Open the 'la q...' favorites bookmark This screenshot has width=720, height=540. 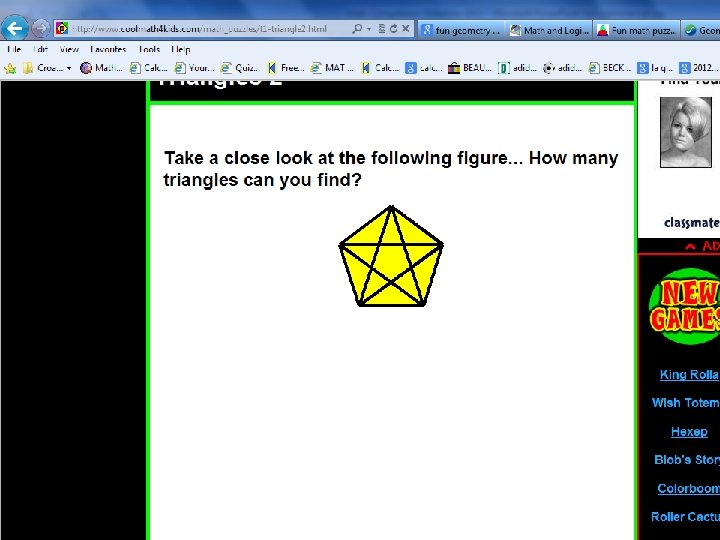[x=655, y=68]
